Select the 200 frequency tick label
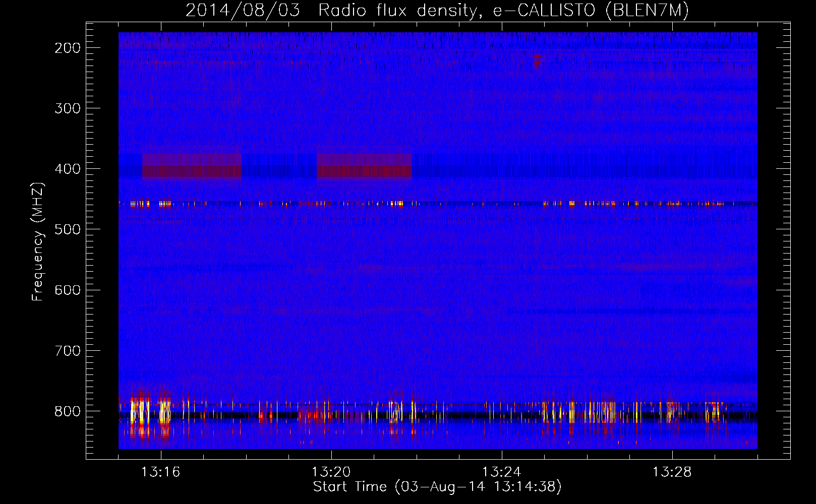Viewport: 816px width, 504px height. (68, 48)
